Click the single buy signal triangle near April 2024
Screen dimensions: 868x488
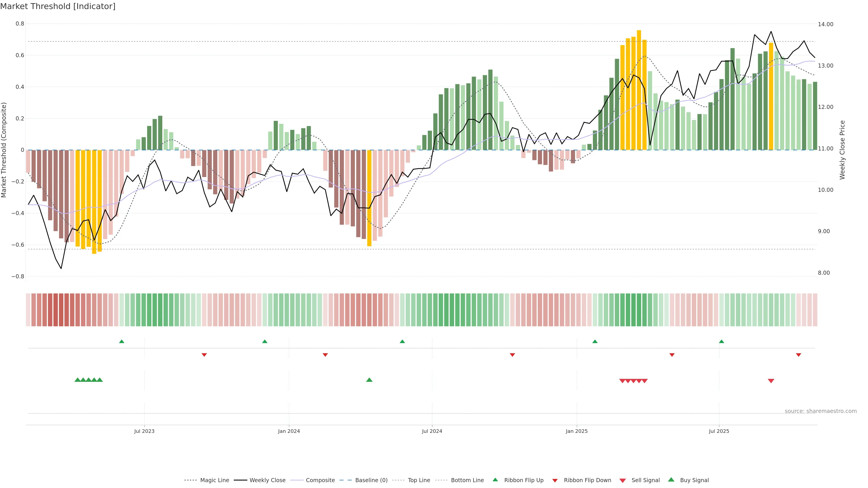369,380
